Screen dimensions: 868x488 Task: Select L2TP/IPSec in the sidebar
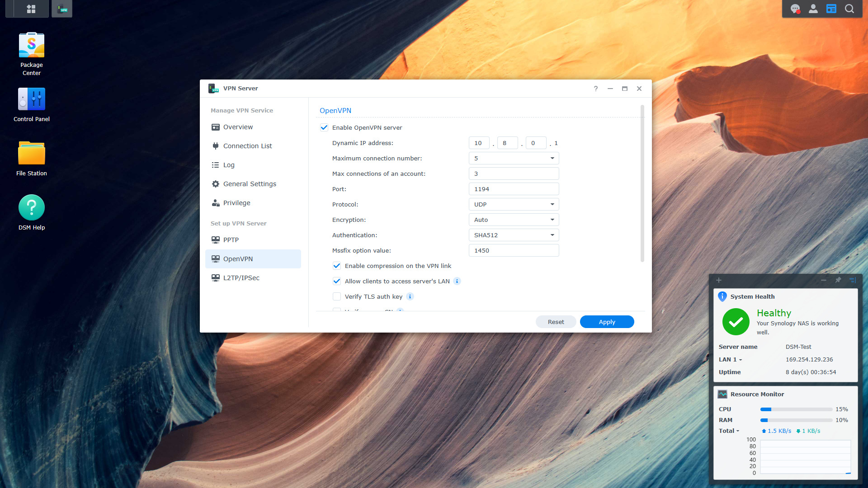253,278
